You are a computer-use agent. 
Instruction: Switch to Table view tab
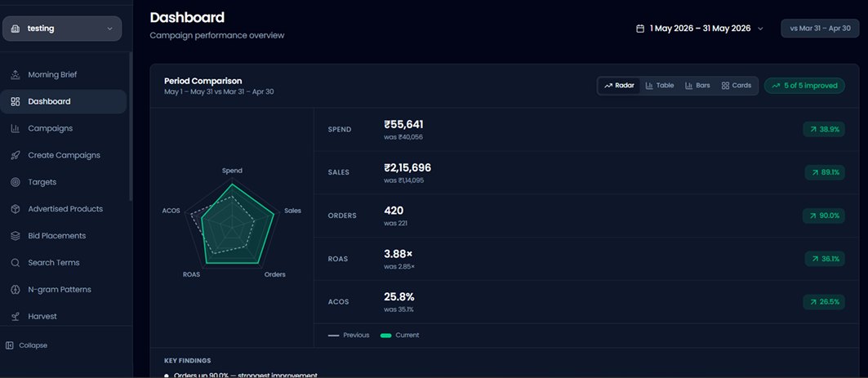[x=660, y=86]
